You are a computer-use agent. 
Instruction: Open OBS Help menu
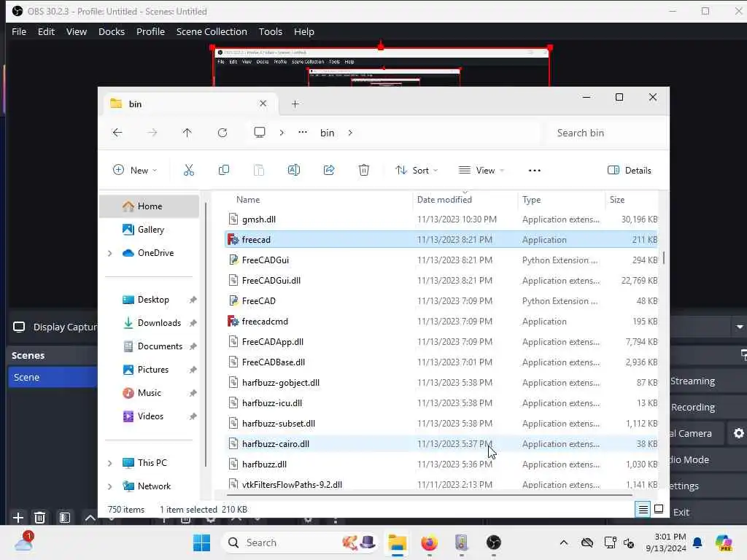304,31
